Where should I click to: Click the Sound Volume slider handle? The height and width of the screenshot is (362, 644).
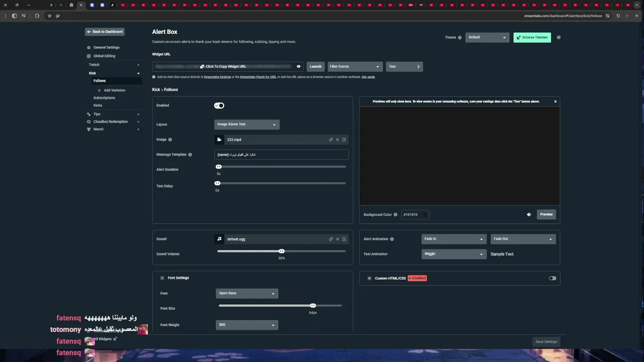click(x=282, y=251)
